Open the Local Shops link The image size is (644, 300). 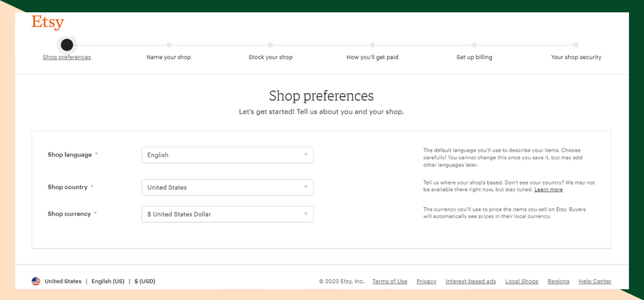click(x=522, y=281)
